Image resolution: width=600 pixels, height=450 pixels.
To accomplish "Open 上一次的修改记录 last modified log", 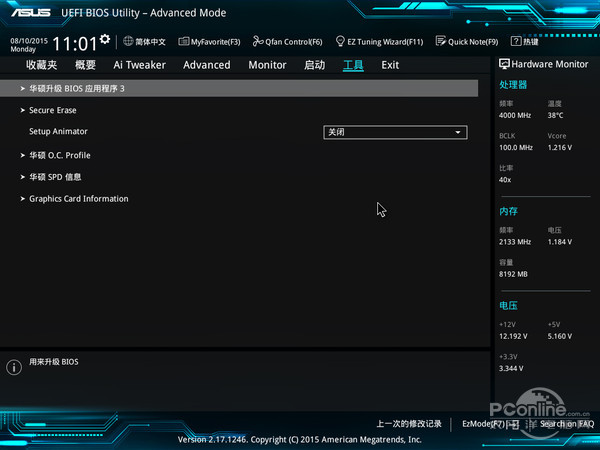I will [409, 424].
